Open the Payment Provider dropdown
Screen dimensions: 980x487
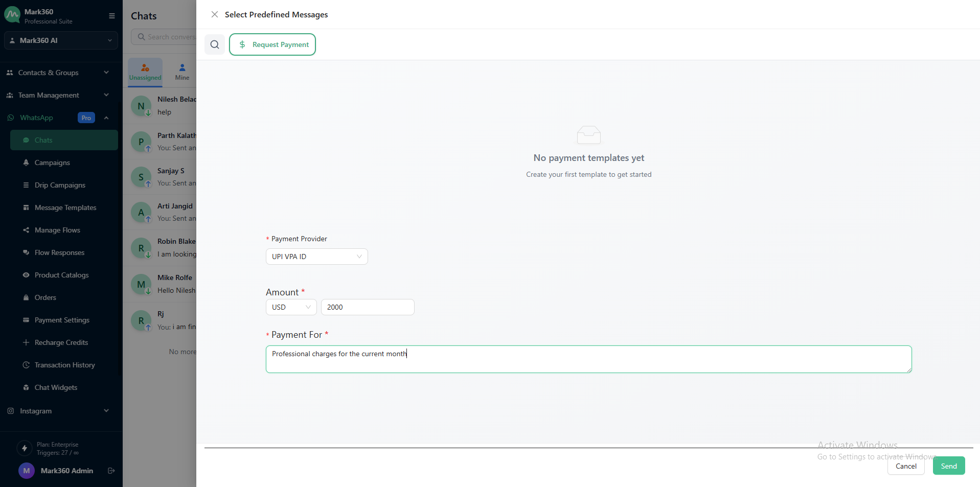tap(316, 257)
